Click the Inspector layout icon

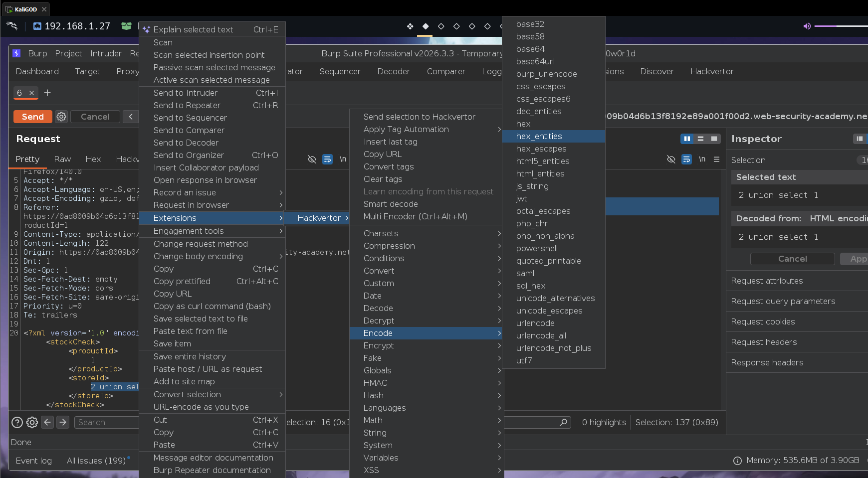[x=860, y=139]
